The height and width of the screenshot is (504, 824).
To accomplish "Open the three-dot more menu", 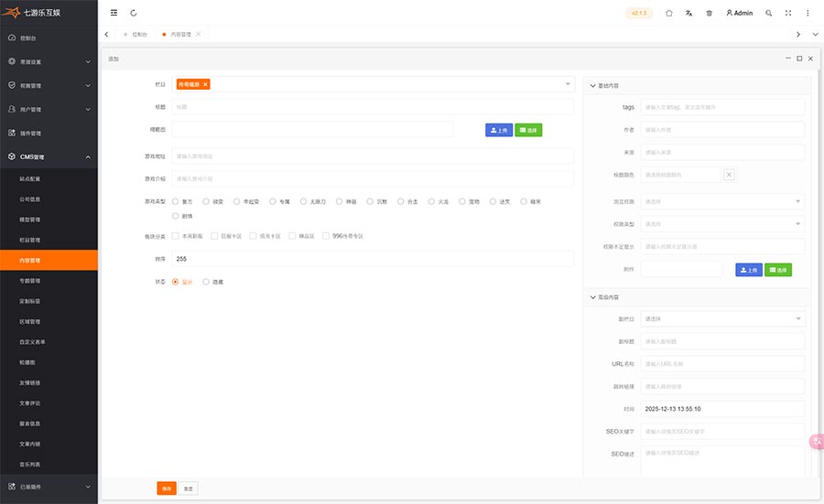I will click(808, 13).
